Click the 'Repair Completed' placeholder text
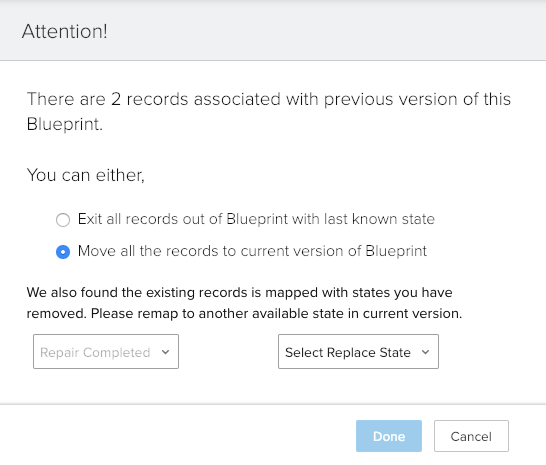This screenshot has height=465, width=546. pyautogui.click(x=95, y=352)
